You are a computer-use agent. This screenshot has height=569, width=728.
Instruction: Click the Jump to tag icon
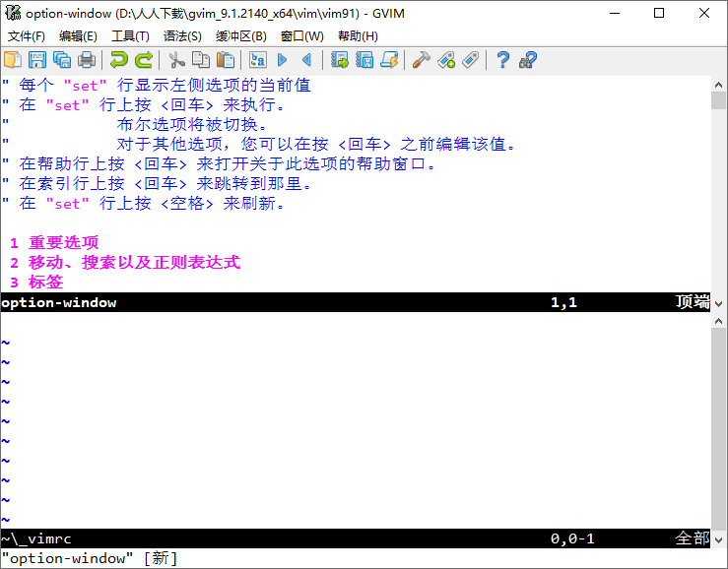click(x=470, y=60)
